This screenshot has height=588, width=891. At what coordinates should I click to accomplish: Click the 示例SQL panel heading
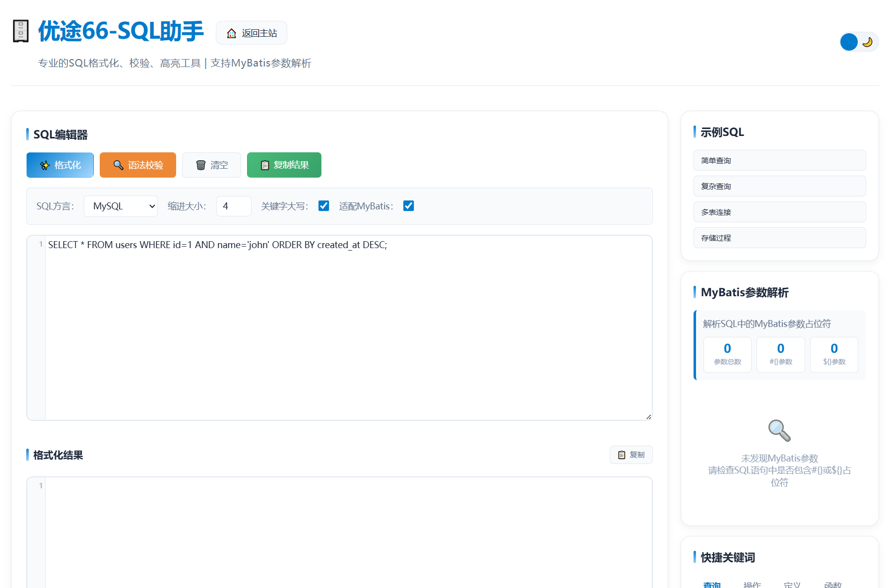click(x=722, y=132)
